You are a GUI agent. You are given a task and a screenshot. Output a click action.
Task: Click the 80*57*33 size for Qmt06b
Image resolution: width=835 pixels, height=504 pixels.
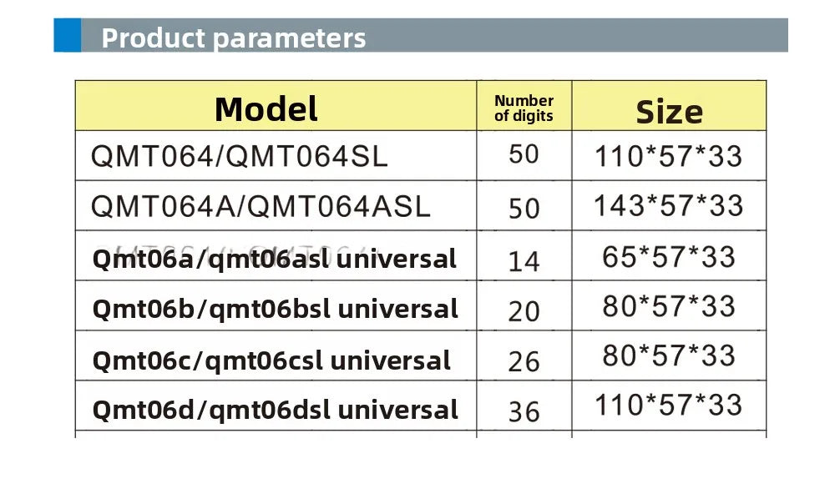pyautogui.click(x=669, y=305)
